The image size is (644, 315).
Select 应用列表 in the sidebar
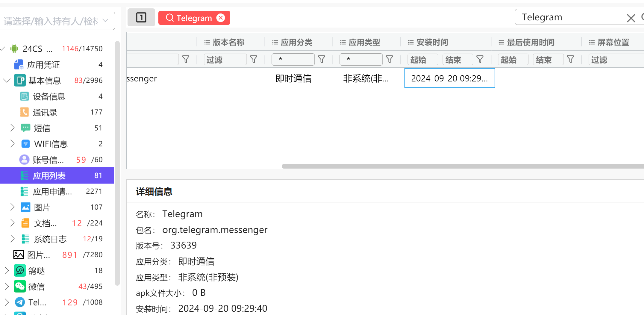[49, 175]
